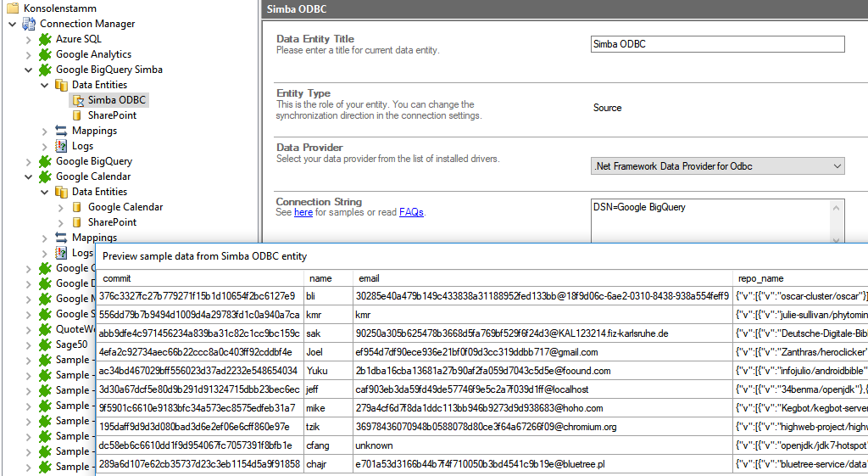Collapse the Google BigQuery Simba node

pos(28,70)
